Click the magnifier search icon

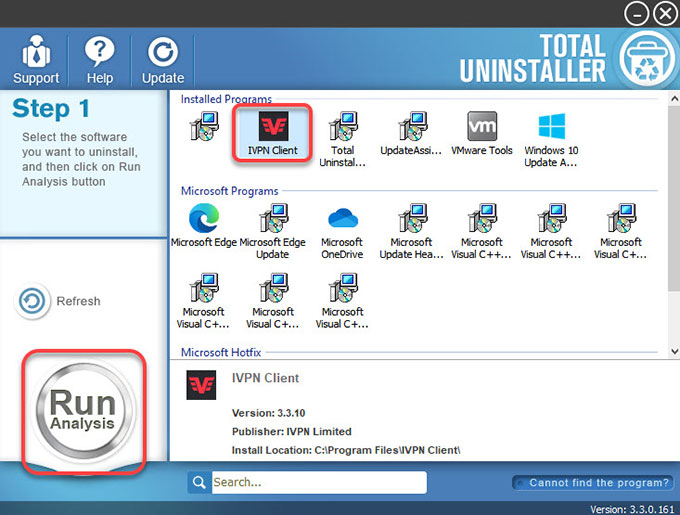click(199, 482)
